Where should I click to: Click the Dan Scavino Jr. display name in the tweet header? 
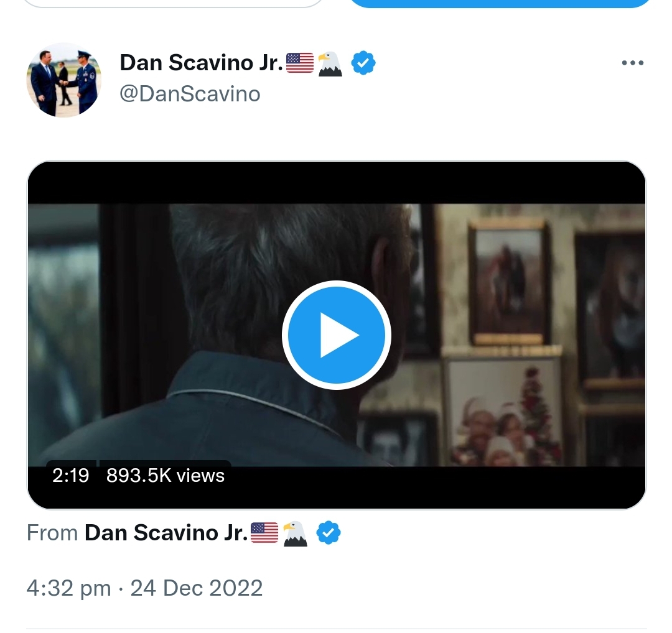(201, 62)
